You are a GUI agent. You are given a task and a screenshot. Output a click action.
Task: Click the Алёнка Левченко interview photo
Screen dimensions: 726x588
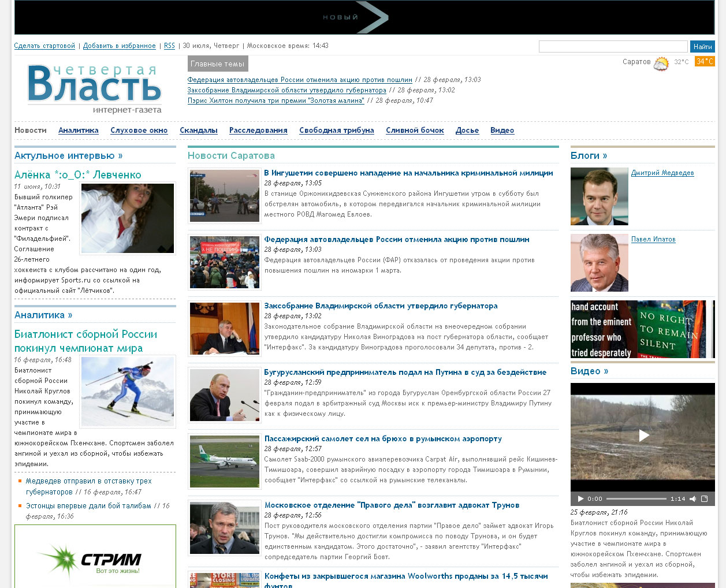pyautogui.click(x=128, y=218)
